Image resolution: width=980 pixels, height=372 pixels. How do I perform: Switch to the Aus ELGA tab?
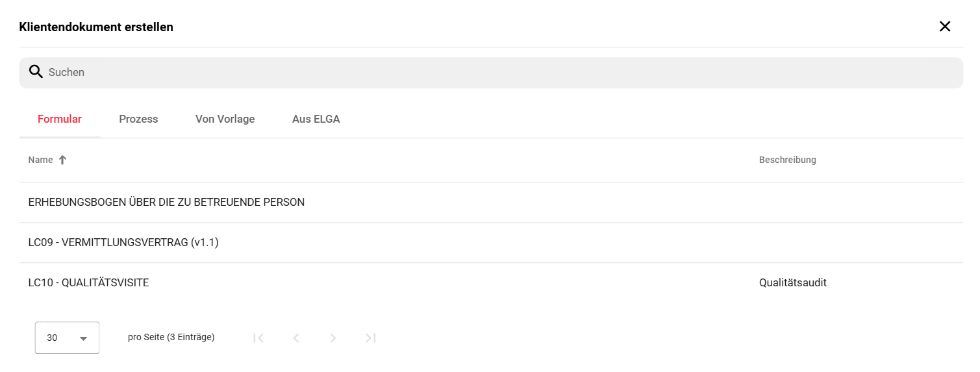(316, 119)
